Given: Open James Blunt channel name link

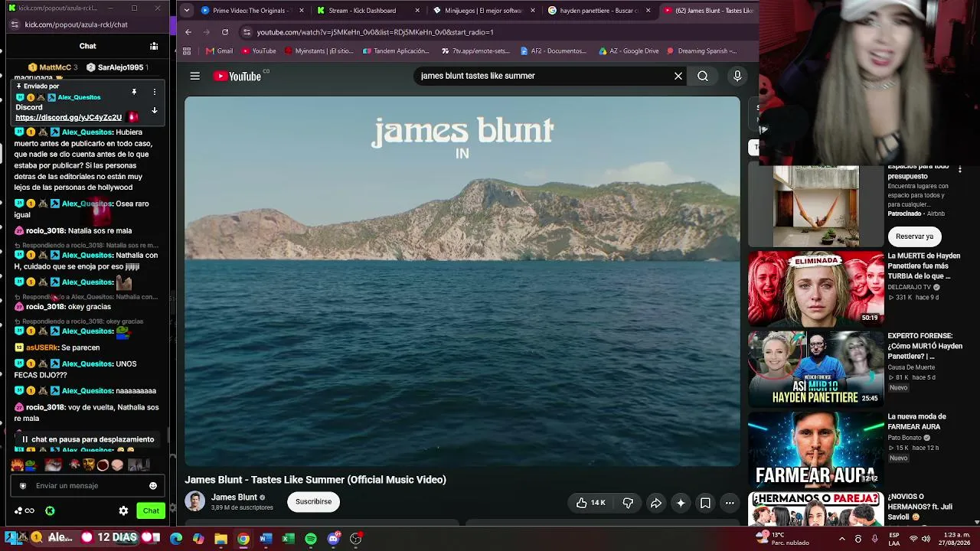Looking at the screenshot, I should coord(234,497).
